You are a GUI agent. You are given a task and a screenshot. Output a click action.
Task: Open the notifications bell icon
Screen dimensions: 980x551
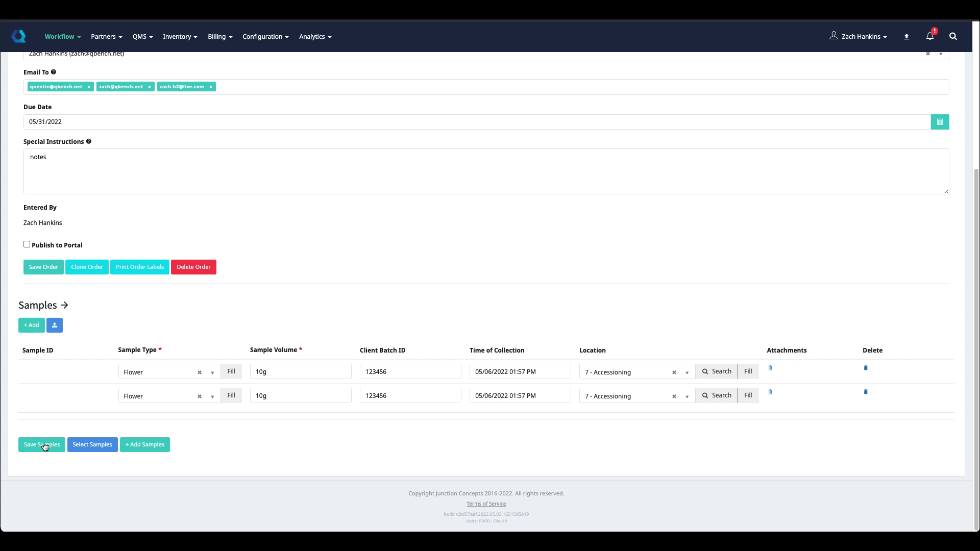pyautogui.click(x=929, y=36)
